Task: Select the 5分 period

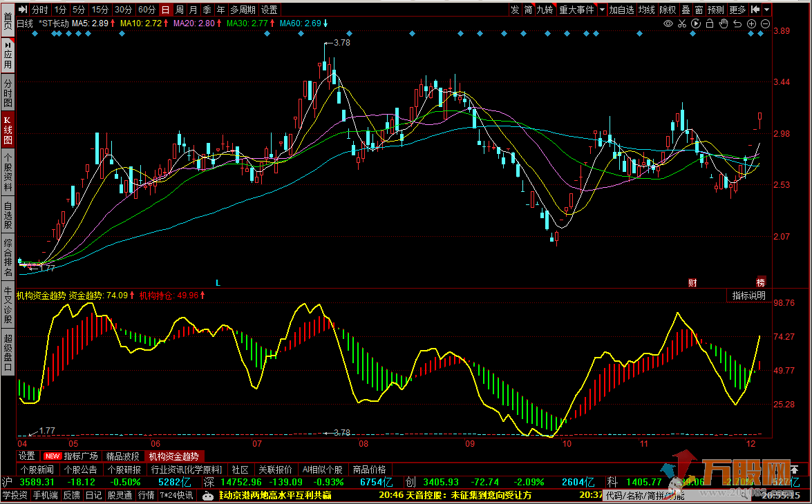Action: [x=78, y=9]
